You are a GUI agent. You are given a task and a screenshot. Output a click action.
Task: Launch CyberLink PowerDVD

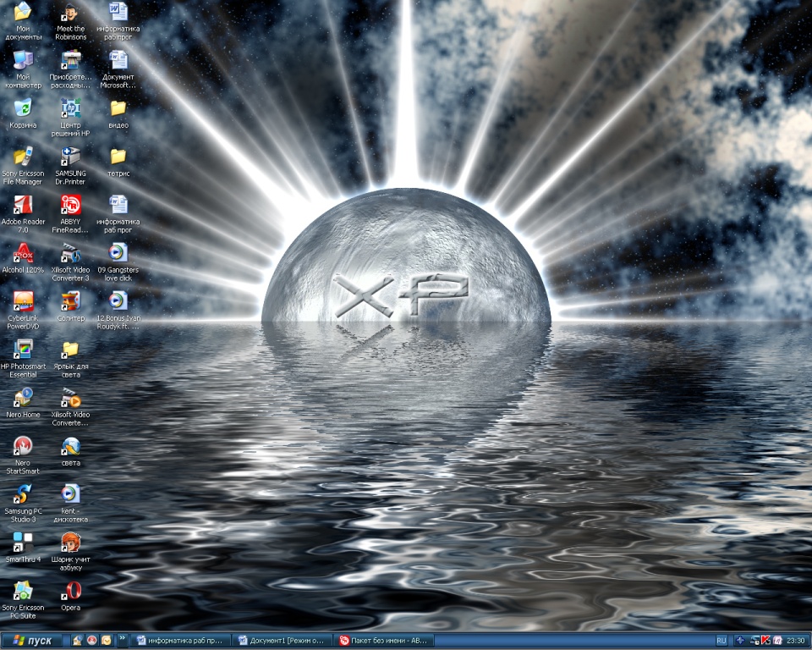[x=23, y=311]
